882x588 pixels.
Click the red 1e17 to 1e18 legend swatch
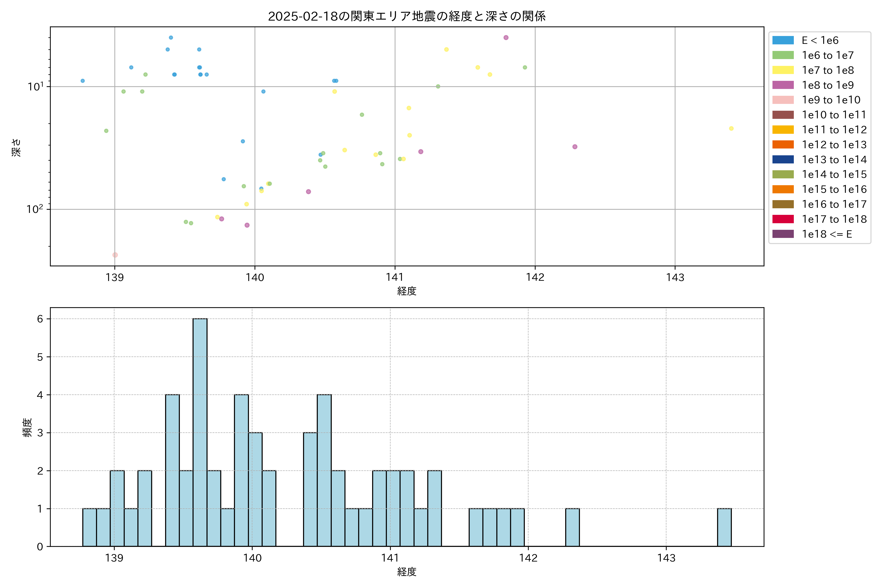783,219
